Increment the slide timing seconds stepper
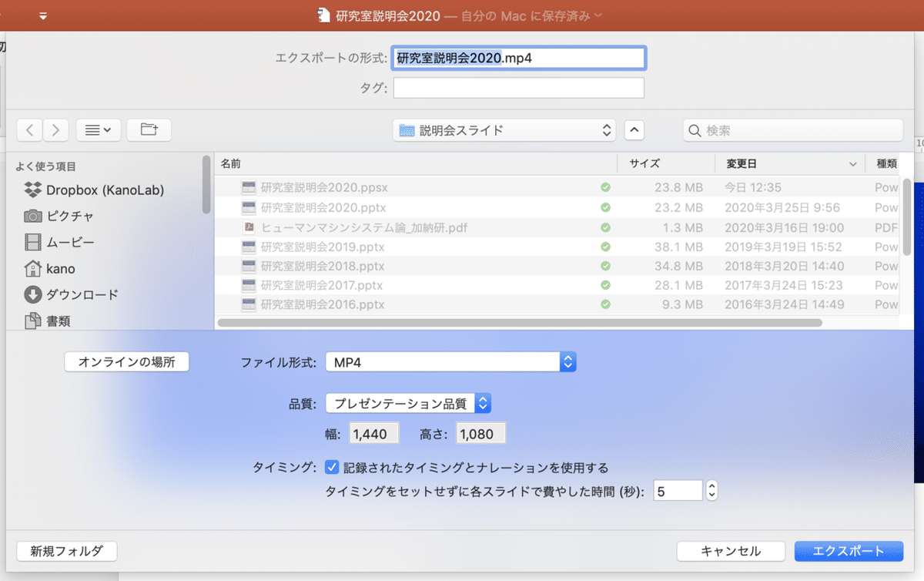Viewport: 924px width, 581px height. [711, 485]
